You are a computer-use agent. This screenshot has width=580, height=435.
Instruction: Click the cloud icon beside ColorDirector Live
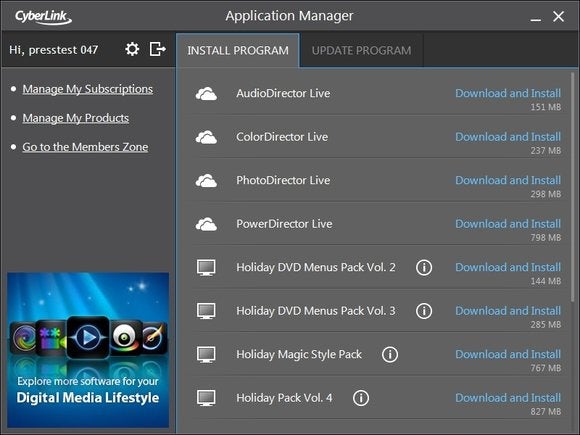tap(206, 137)
